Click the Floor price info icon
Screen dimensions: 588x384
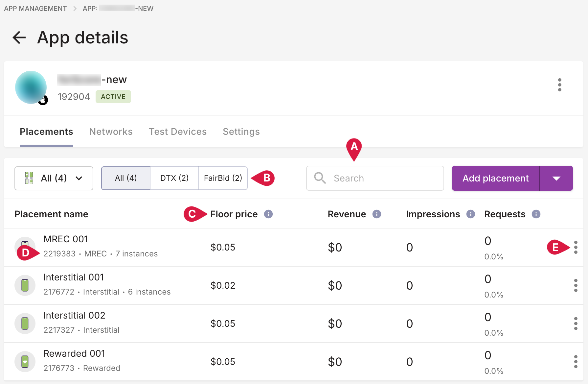(x=268, y=214)
